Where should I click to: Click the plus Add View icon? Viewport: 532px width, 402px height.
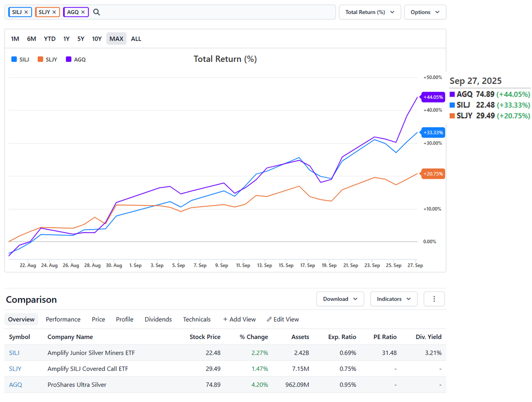click(226, 320)
